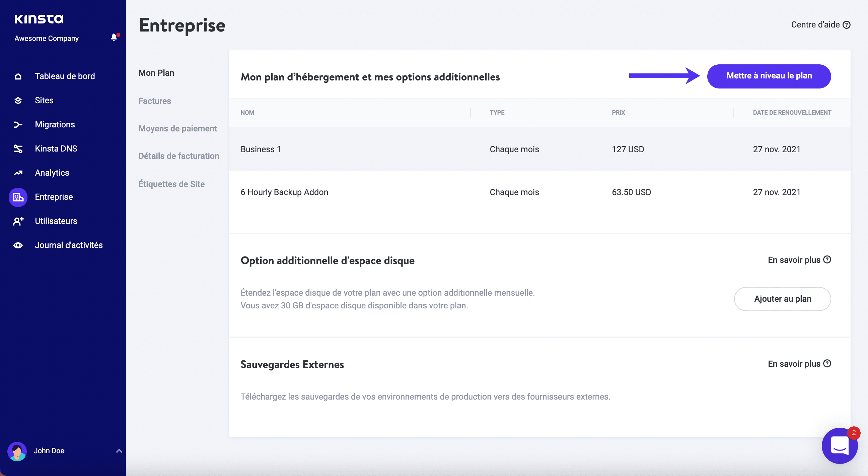Open Détails de facturation tab
Viewport: 868px width, 476px height.
pyautogui.click(x=178, y=156)
